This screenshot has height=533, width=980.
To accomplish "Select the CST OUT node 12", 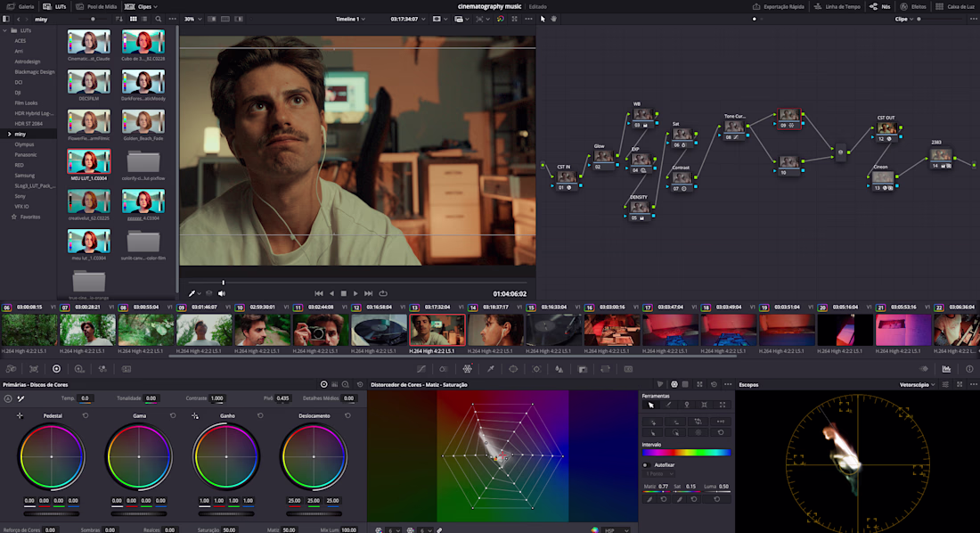I will tap(886, 129).
